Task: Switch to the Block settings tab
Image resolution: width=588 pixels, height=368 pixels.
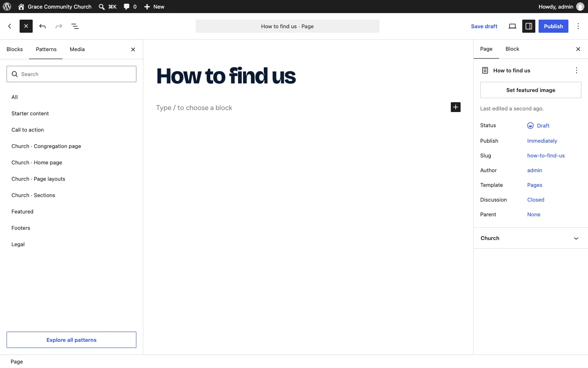Action: coord(512,49)
